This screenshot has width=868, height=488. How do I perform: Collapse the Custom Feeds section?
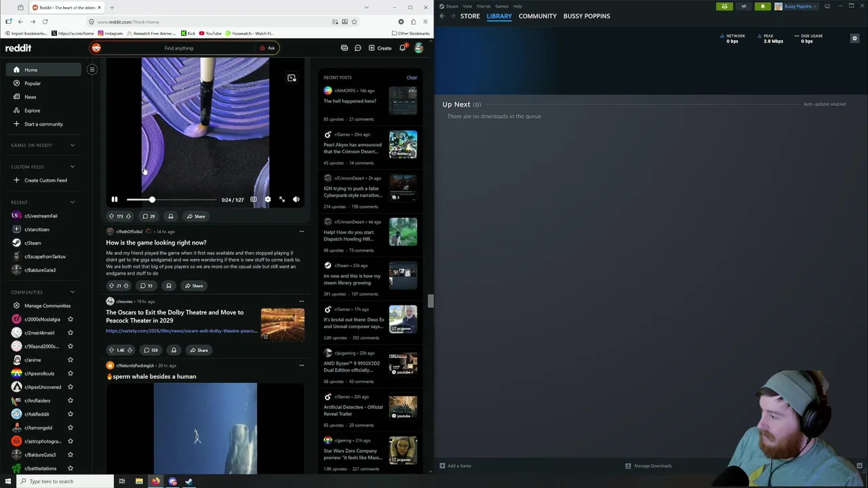pos(73,167)
